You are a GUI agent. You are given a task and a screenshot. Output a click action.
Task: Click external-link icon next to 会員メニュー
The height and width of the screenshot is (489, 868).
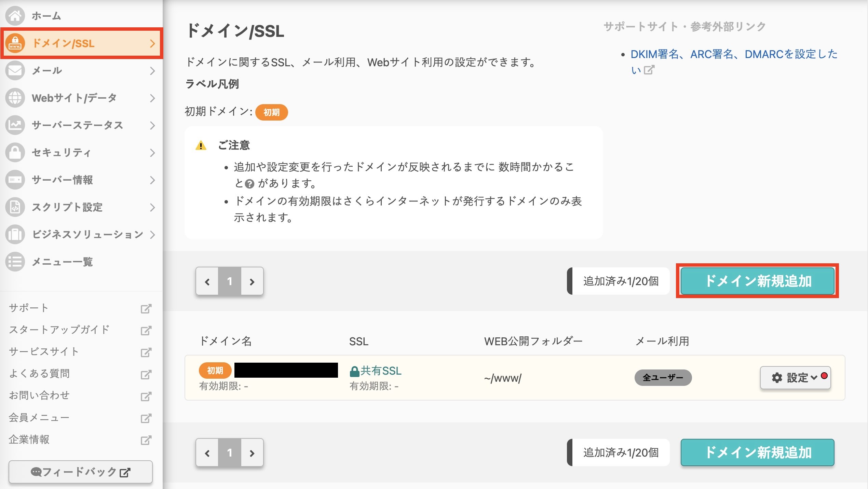(x=146, y=418)
